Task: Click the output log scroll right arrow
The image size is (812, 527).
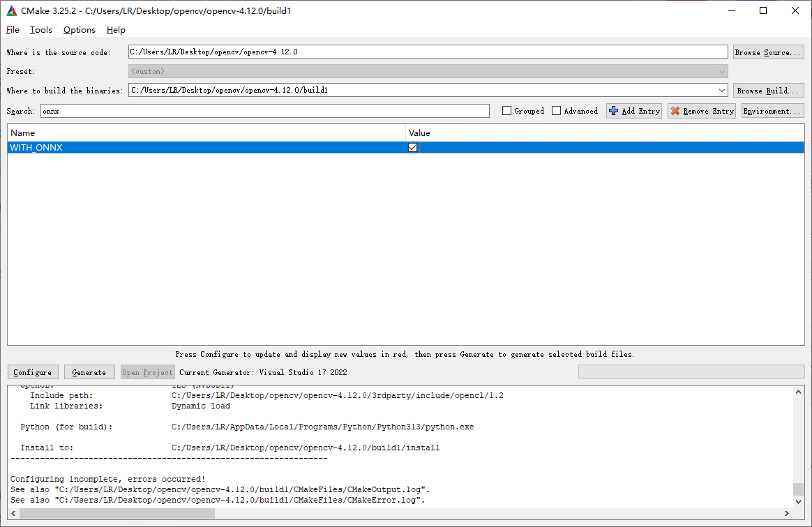Action: coord(787,514)
